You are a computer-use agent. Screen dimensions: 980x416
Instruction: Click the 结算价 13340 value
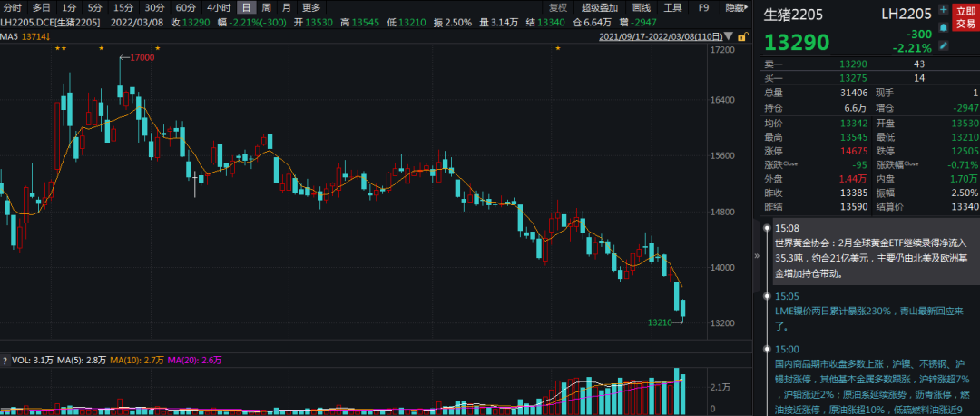pos(965,207)
